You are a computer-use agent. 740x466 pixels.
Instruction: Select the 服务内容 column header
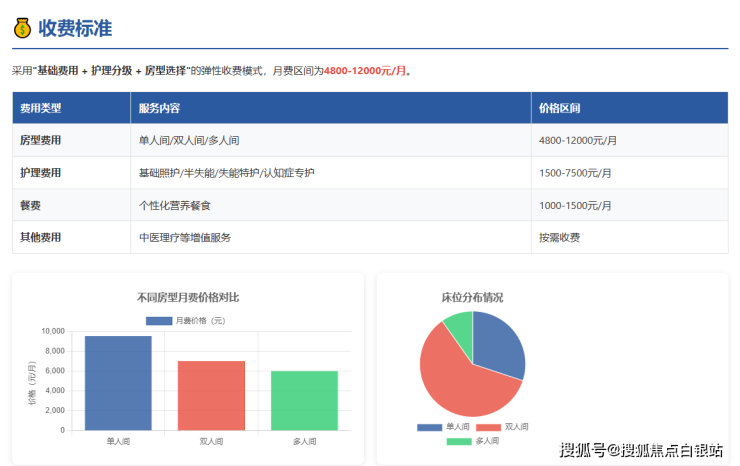(159, 108)
